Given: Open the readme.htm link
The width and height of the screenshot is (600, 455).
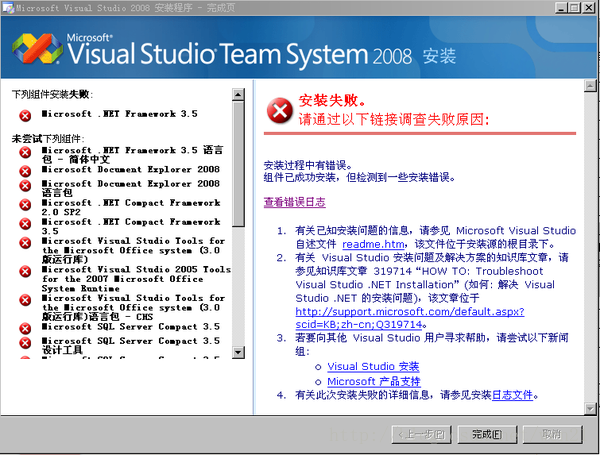Looking at the screenshot, I should 373,244.
